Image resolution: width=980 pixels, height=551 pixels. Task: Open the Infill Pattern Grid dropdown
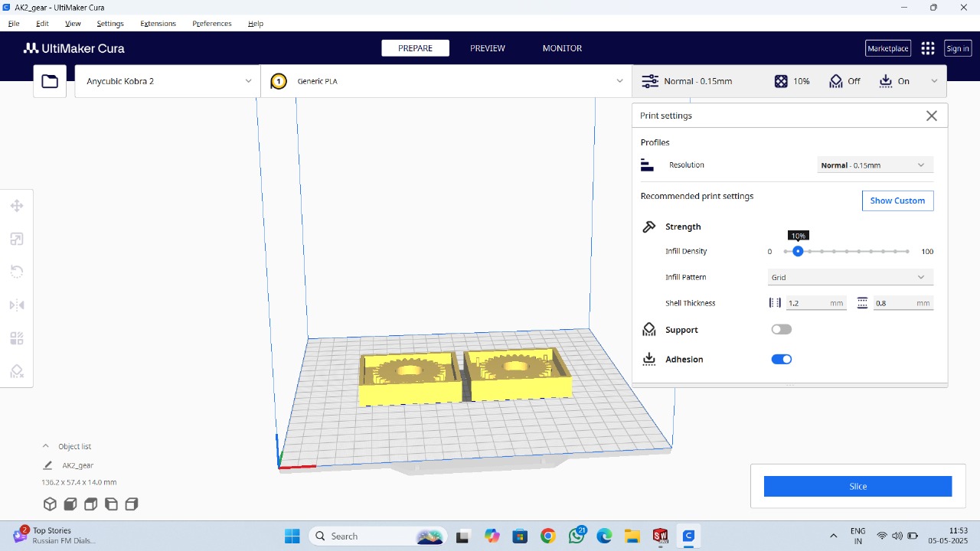coord(851,277)
